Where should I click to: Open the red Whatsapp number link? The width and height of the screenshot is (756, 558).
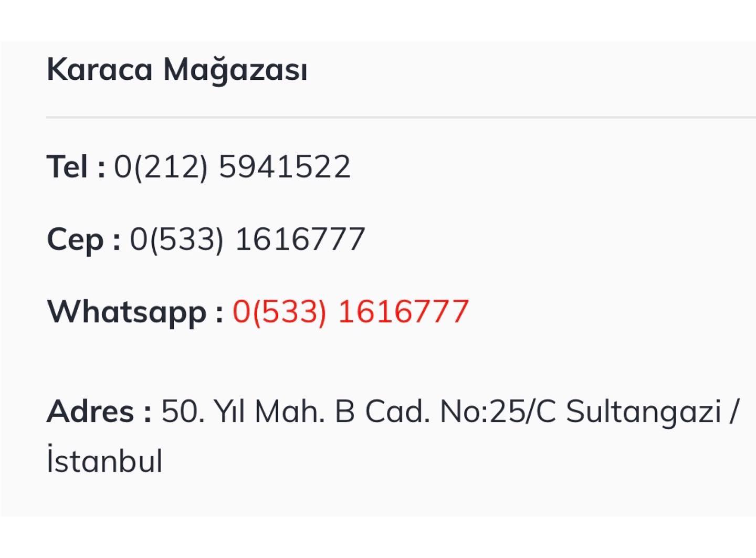[351, 311]
